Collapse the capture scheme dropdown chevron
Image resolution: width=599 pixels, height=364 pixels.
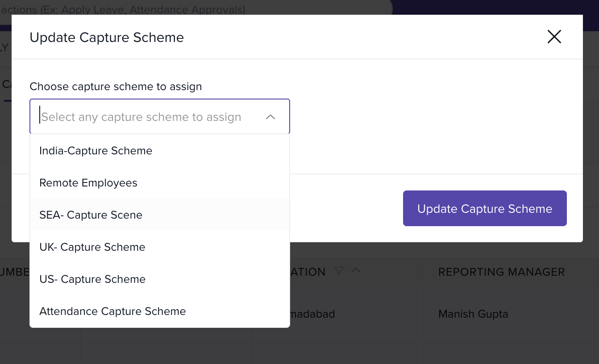coord(270,117)
